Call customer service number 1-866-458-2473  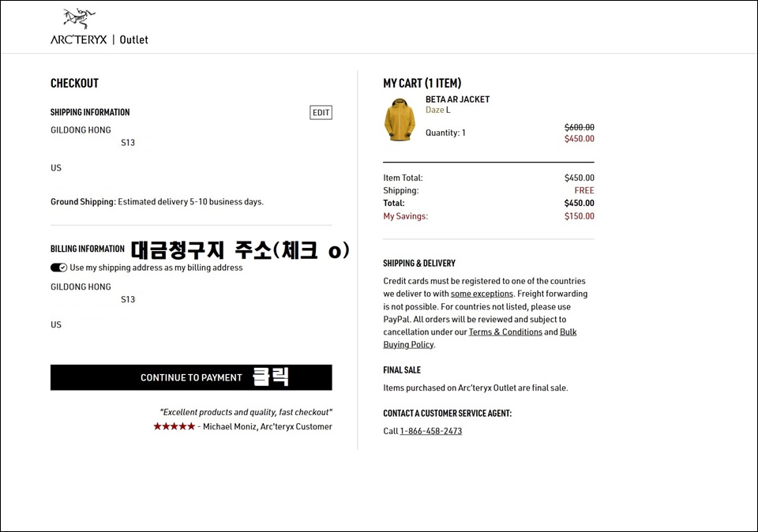[431, 431]
